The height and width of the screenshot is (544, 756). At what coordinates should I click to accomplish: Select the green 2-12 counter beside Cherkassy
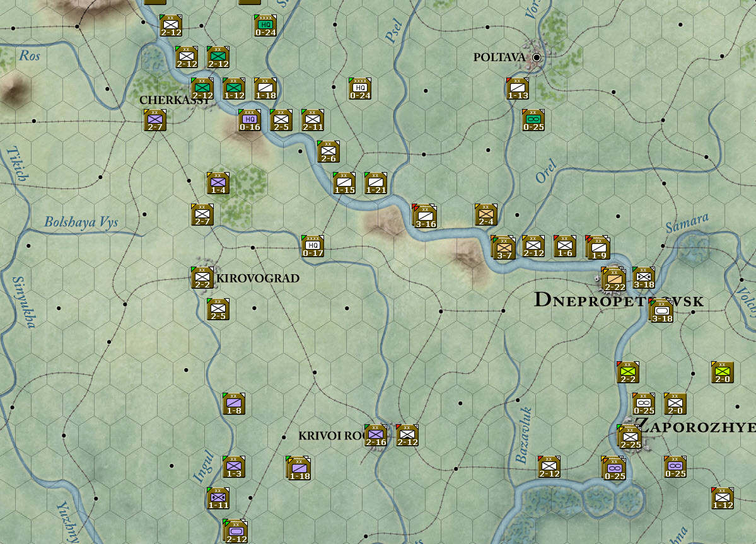coord(202,89)
